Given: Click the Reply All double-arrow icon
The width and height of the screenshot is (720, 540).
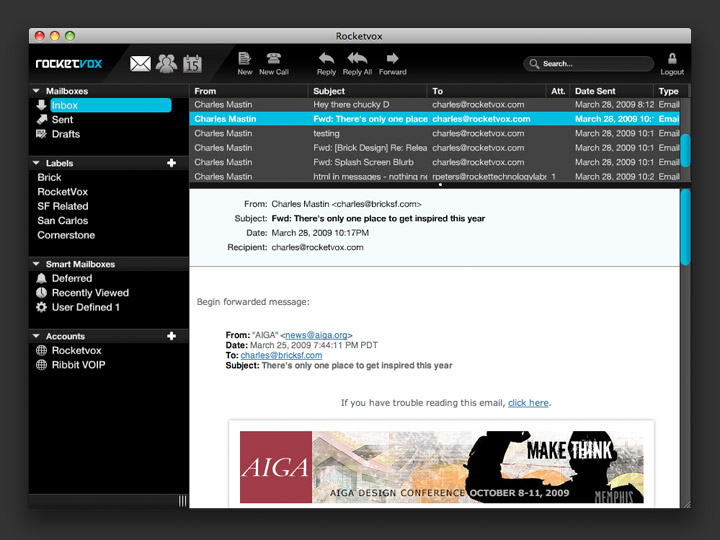Looking at the screenshot, I should coord(357,58).
